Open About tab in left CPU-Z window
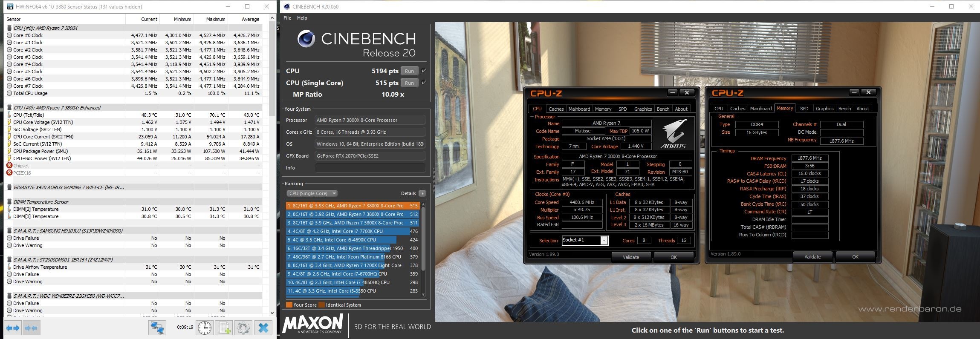Viewport: 980px width, 339px height. pyautogui.click(x=681, y=109)
